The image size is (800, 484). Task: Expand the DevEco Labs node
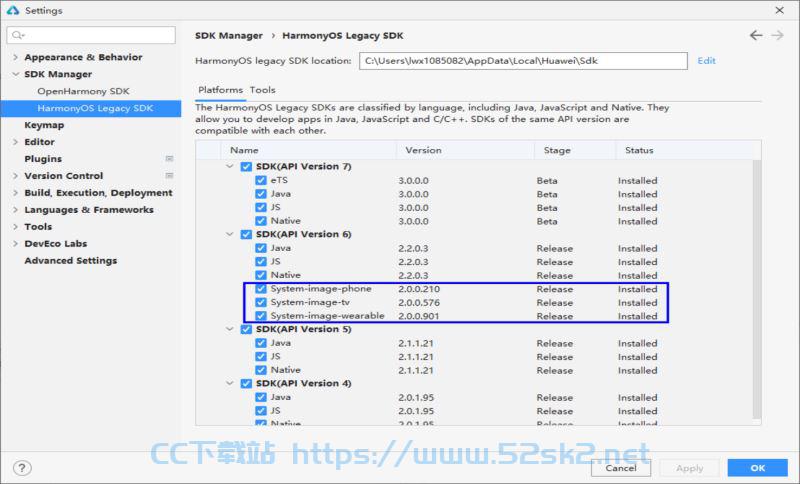click(x=15, y=243)
